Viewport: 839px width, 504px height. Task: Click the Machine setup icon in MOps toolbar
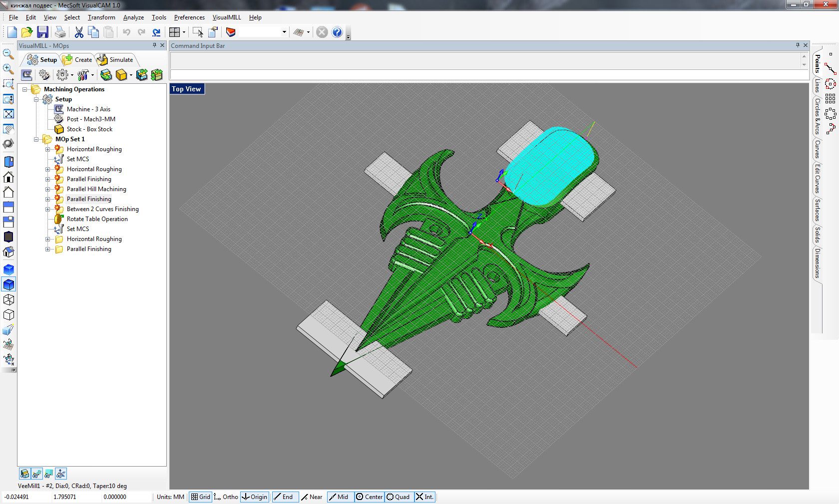click(x=27, y=75)
